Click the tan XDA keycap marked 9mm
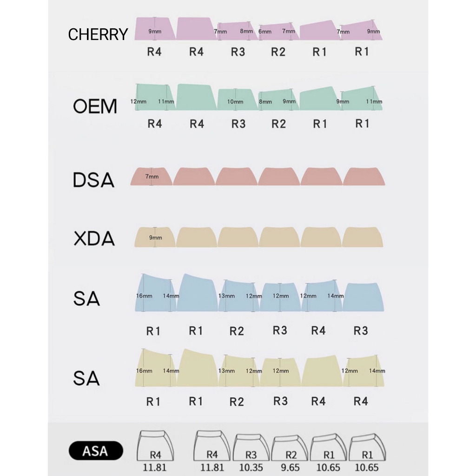 coord(155,238)
